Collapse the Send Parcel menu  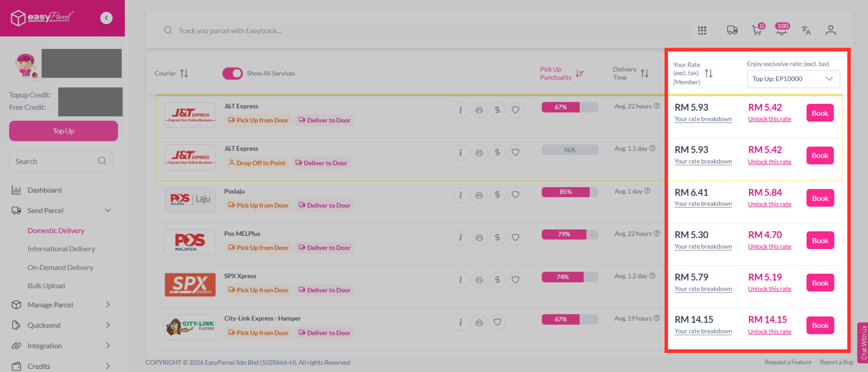click(x=108, y=210)
